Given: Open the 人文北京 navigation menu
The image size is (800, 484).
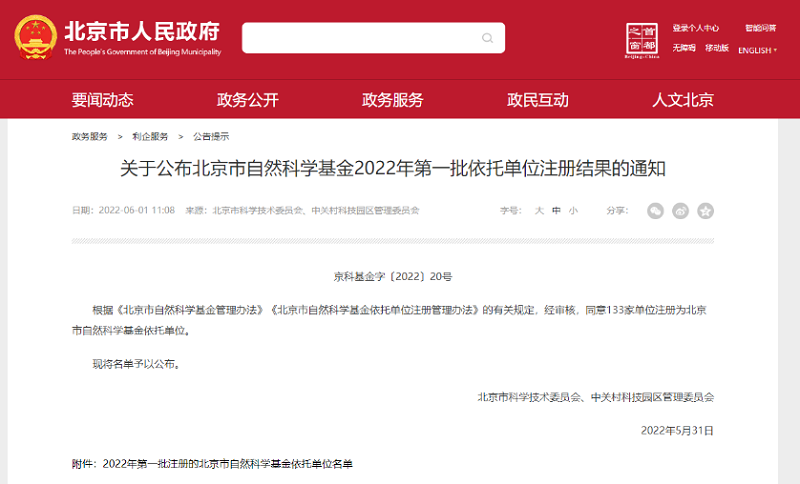Looking at the screenshot, I should 683,100.
